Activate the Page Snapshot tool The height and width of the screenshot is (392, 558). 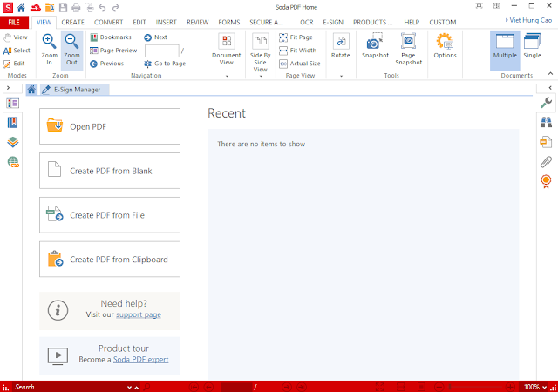point(409,49)
